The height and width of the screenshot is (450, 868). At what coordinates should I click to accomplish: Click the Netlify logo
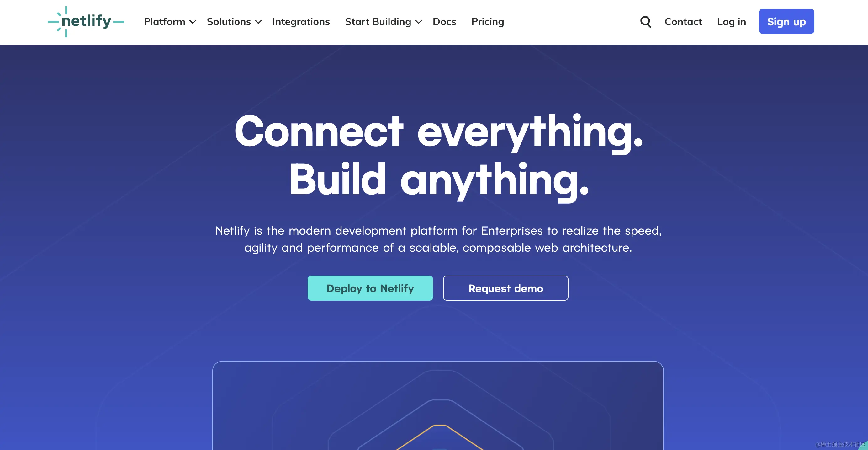point(86,22)
